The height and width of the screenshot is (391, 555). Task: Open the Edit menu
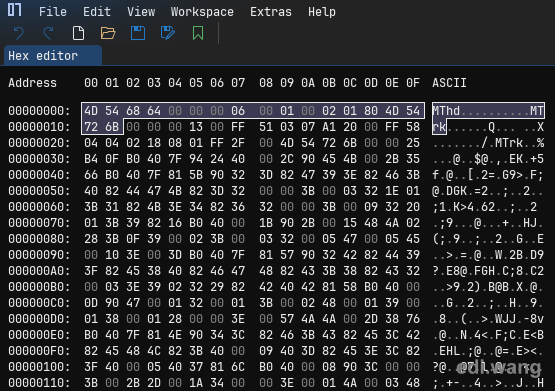97,12
